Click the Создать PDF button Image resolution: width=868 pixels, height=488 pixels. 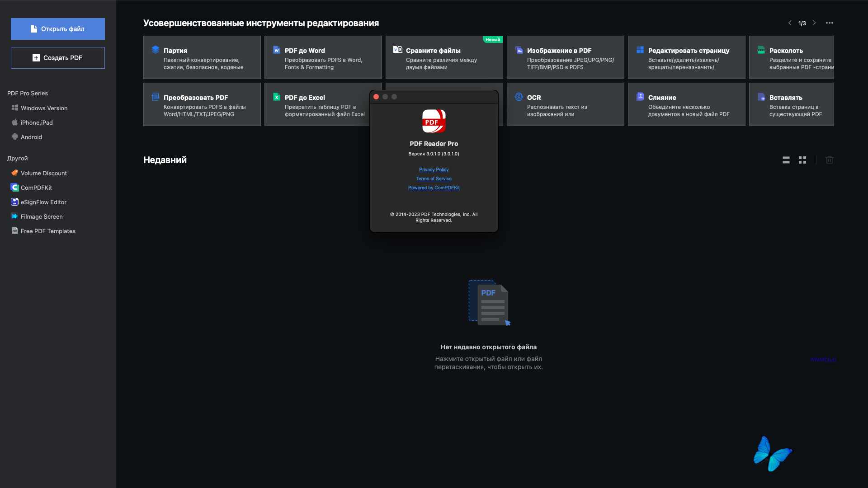[x=58, y=58]
